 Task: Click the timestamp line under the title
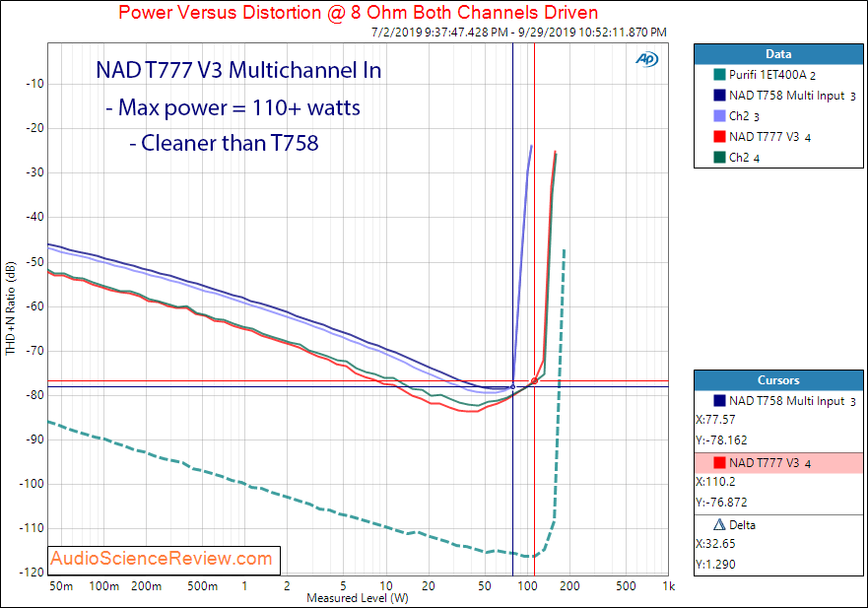518,33
